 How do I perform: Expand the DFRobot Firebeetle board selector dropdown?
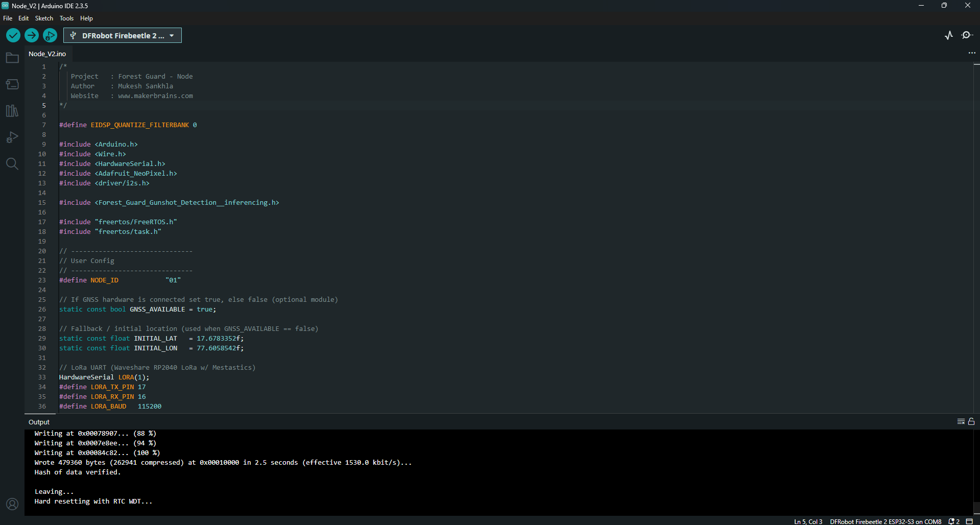coord(123,35)
